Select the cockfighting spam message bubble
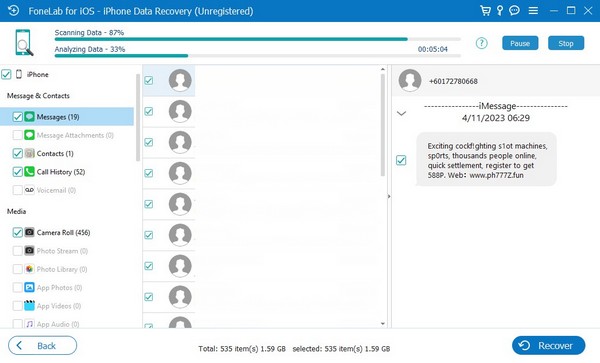Viewport: 600px width, 363px height. (486, 160)
